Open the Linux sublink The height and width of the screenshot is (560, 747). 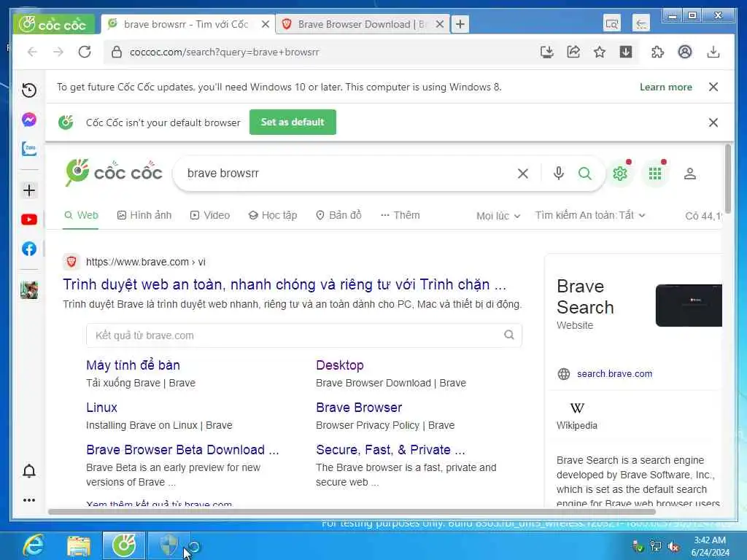pyautogui.click(x=101, y=408)
